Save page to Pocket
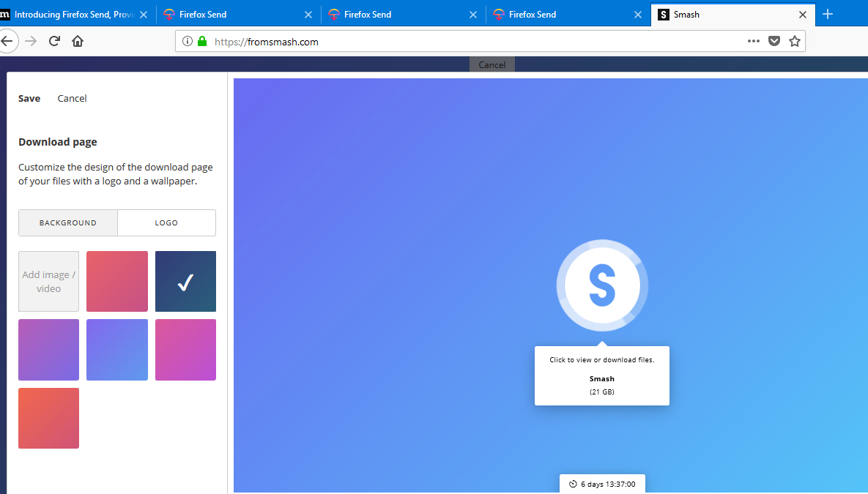 pyautogui.click(x=774, y=41)
